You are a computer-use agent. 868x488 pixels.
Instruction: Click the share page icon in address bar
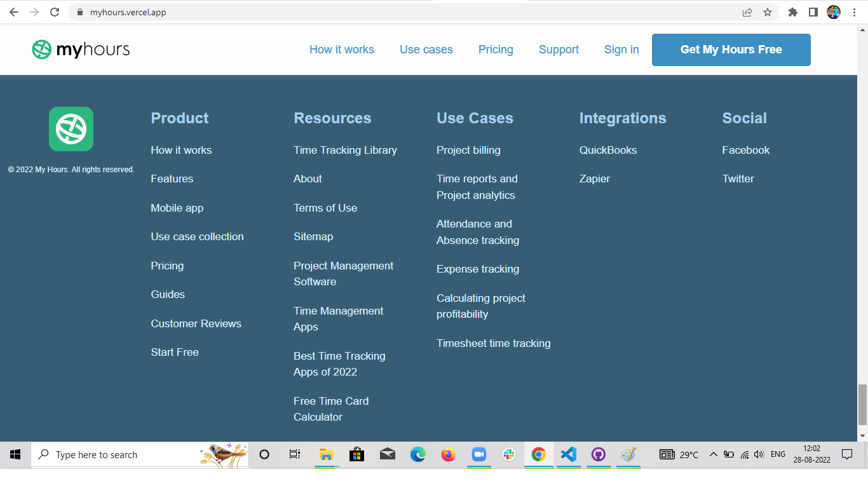pos(747,12)
